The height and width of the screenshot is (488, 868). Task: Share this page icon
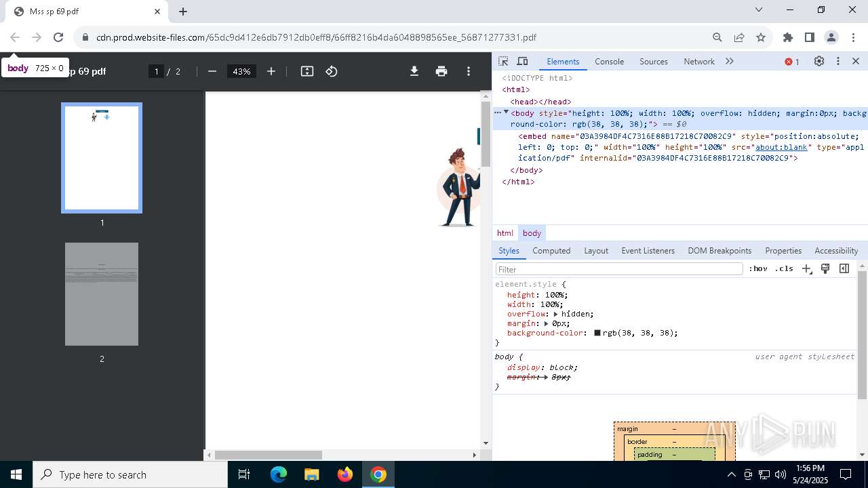[739, 37]
